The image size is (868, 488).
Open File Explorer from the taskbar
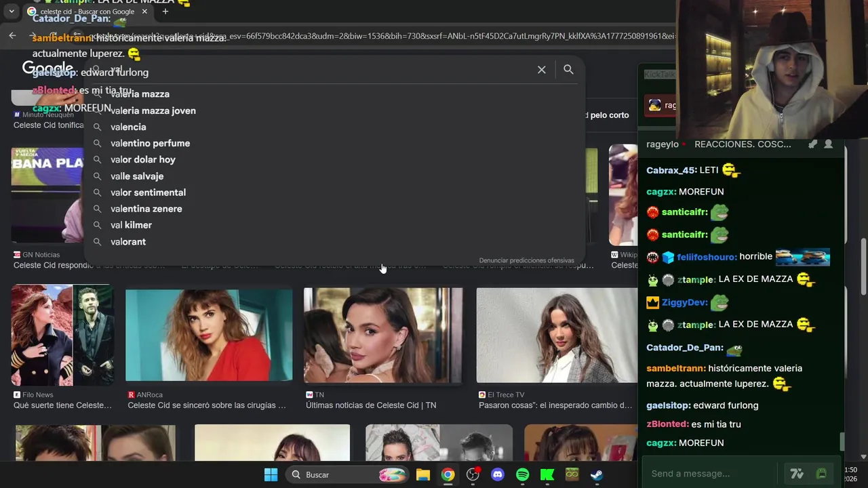coord(423,474)
